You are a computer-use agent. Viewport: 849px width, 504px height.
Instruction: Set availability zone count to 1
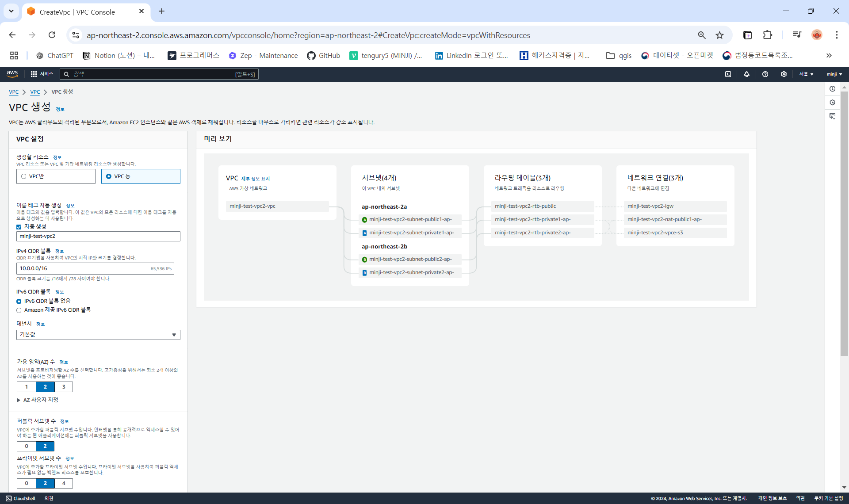pyautogui.click(x=27, y=387)
